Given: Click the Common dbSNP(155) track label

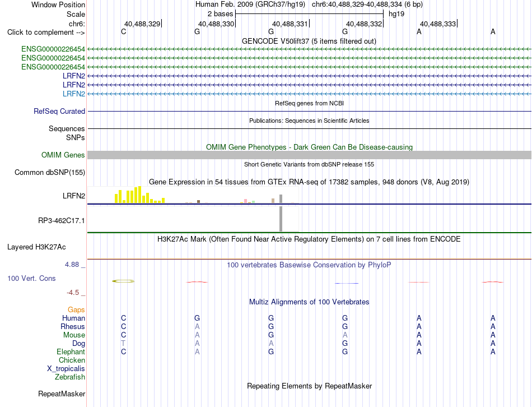Looking at the screenshot, I should (x=50, y=172).
